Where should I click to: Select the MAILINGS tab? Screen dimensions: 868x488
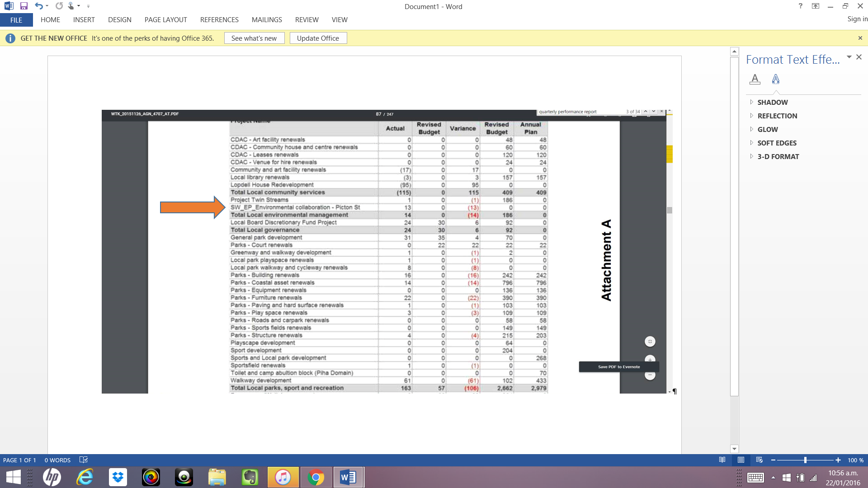coord(267,20)
